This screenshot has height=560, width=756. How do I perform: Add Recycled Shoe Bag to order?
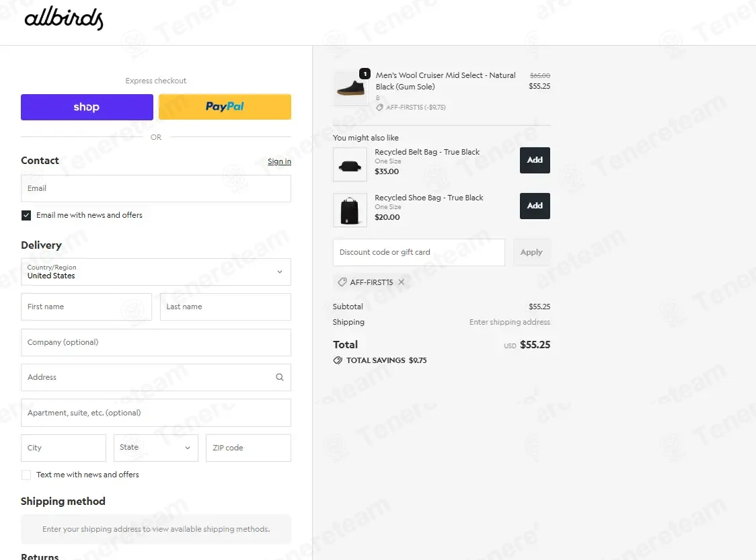[x=535, y=206]
